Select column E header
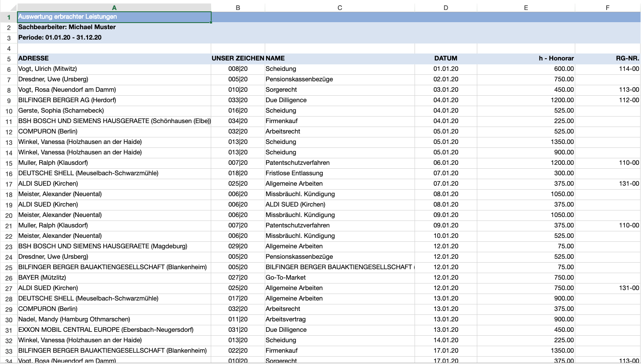The width and height of the screenshot is (641, 364). point(526,8)
